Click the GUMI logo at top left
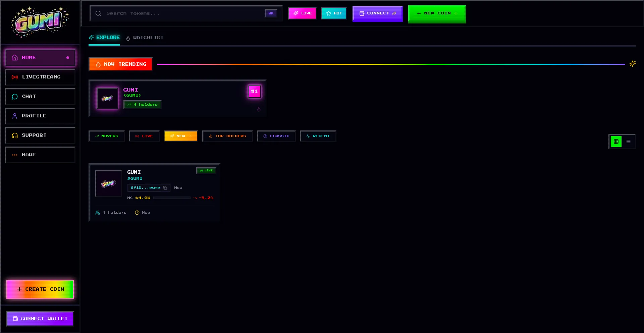This screenshot has width=644, height=333. (39, 22)
